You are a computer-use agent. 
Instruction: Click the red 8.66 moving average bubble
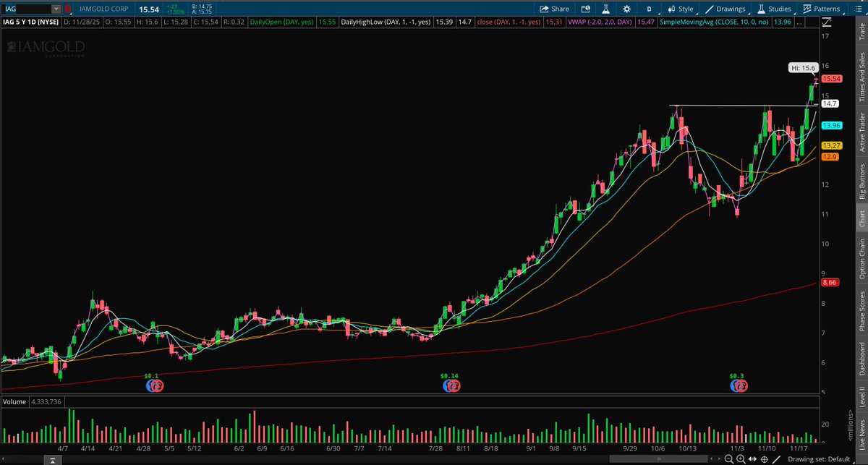(x=830, y=282)
